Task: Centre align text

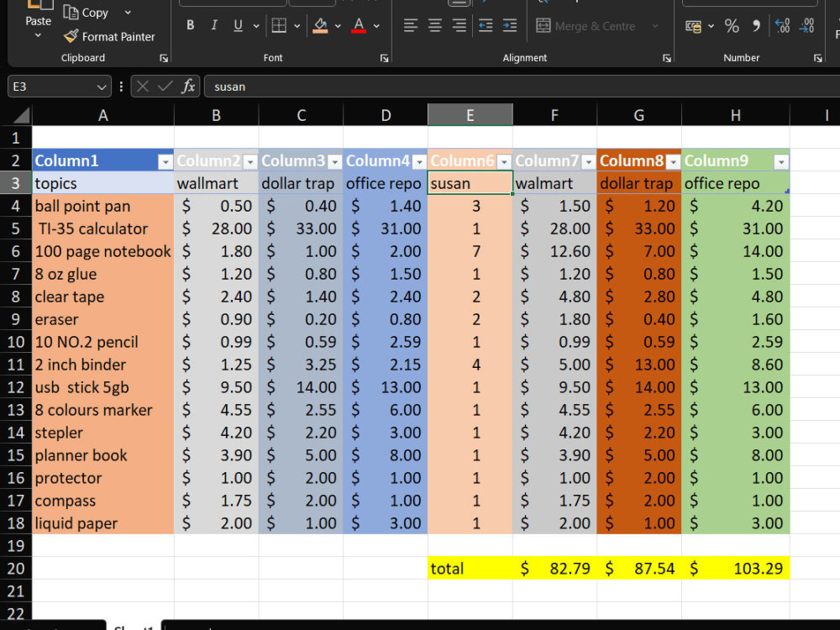Action: coord(435,25)
